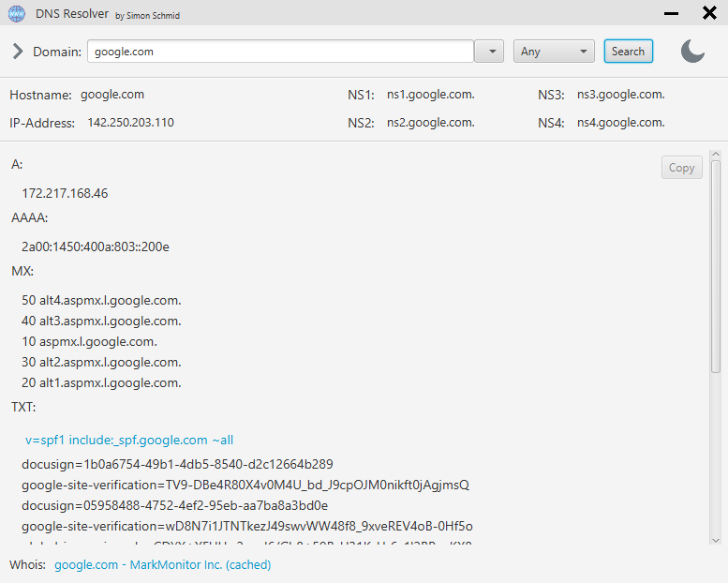Toggle dark mode with the moon icon
Viewport: 728px width, 583px height.
(x=692, y=52)
